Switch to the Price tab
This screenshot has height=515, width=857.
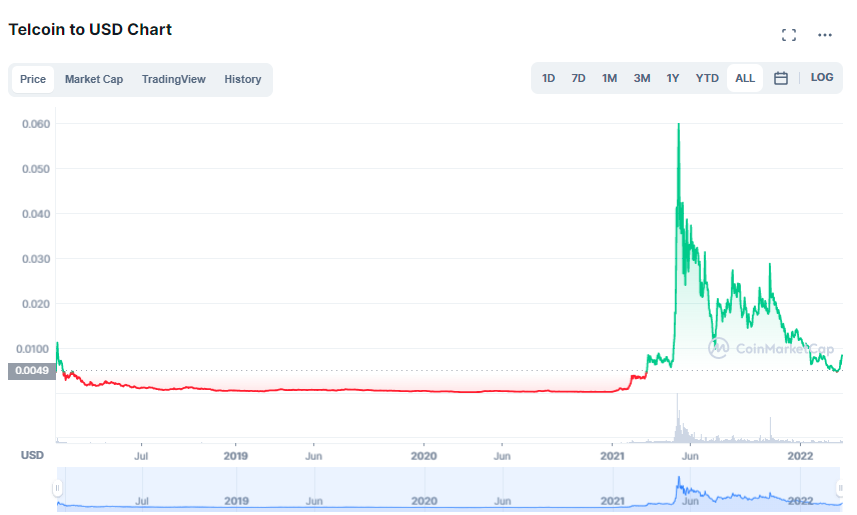33,79
